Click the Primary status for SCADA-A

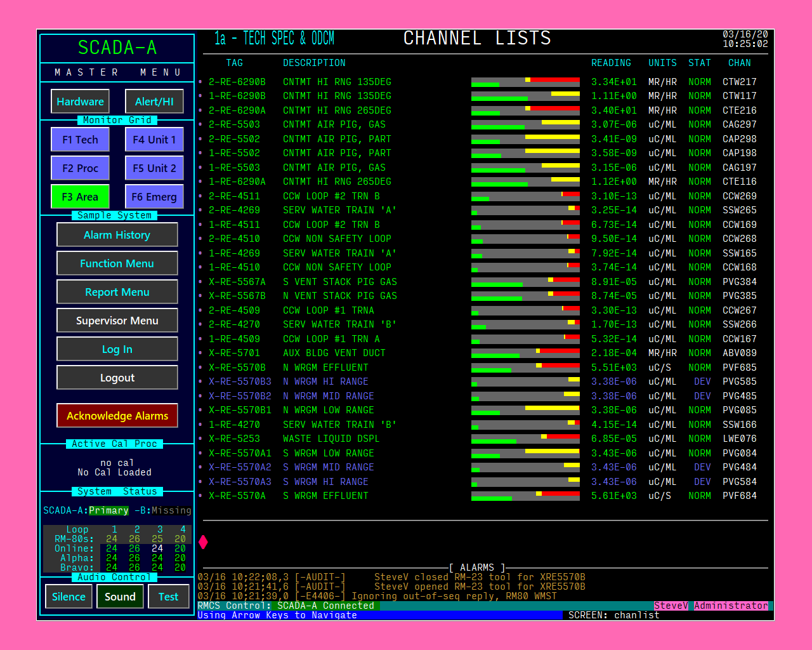click(x=108, y=510)
